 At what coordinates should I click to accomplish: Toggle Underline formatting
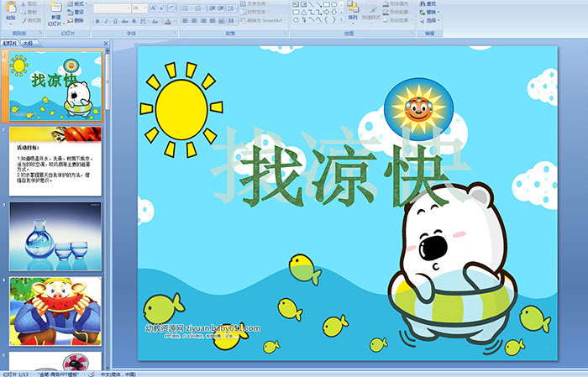click(x=116, y=21)
